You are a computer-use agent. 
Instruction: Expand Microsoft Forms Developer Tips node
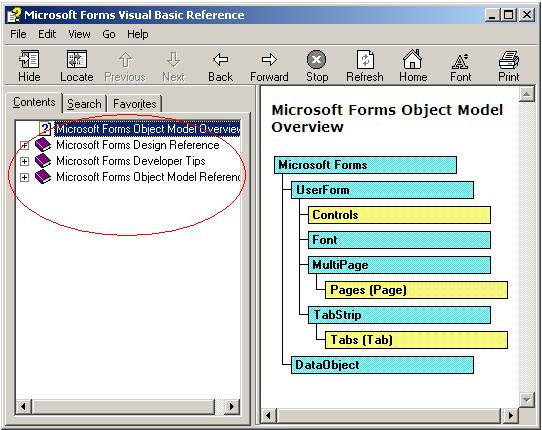pyautogui.click(x=24, y=161)
